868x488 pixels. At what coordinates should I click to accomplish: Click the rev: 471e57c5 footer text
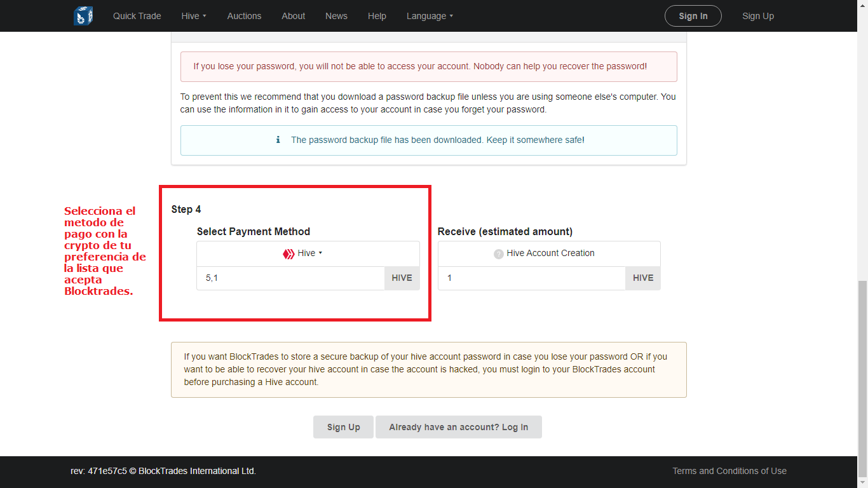(x=163, y=471)
